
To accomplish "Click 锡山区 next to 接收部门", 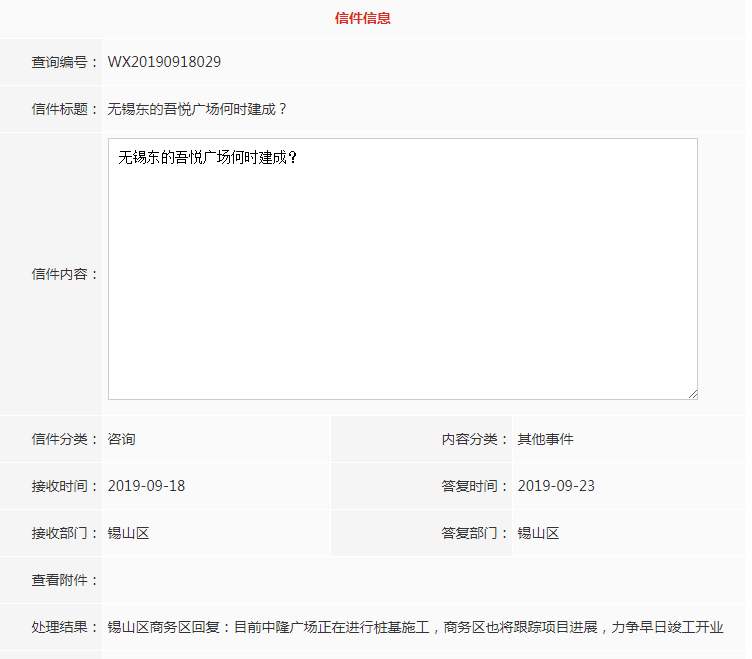I will click(128, 533).
